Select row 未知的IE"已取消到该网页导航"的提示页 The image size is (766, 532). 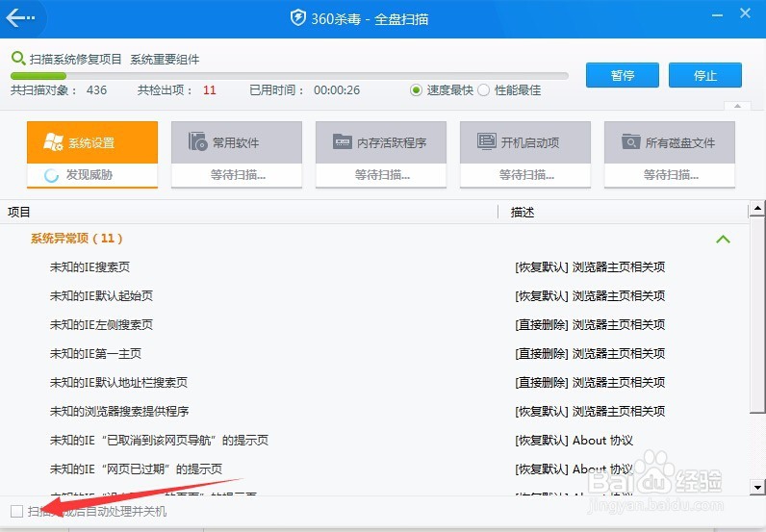tap(374, 441)
